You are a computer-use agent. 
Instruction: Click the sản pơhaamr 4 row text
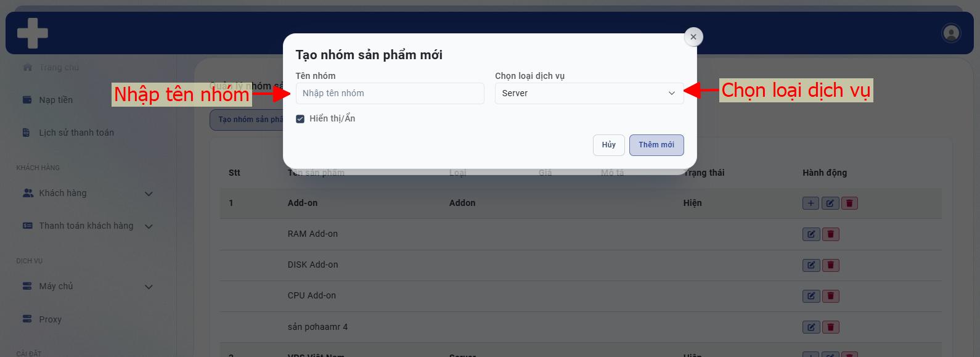pos(317,327)
